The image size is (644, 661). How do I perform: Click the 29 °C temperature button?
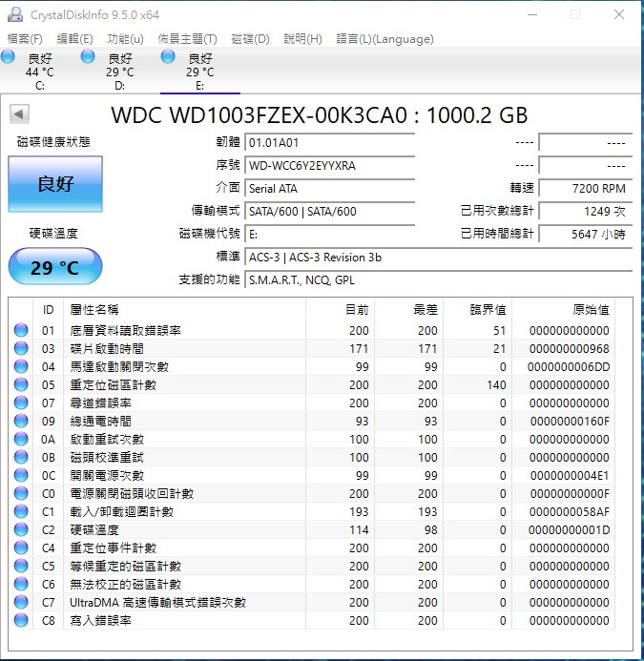55,266
